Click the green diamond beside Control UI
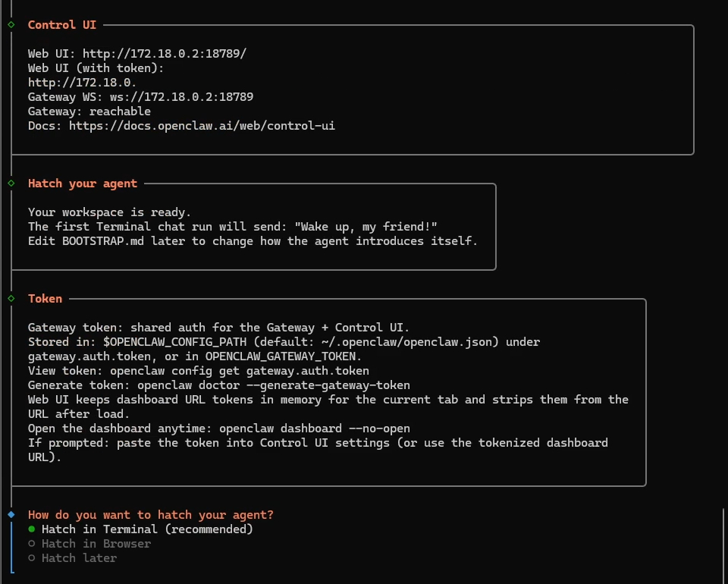The width and height of the screenshot is (728, 584). 11,24
